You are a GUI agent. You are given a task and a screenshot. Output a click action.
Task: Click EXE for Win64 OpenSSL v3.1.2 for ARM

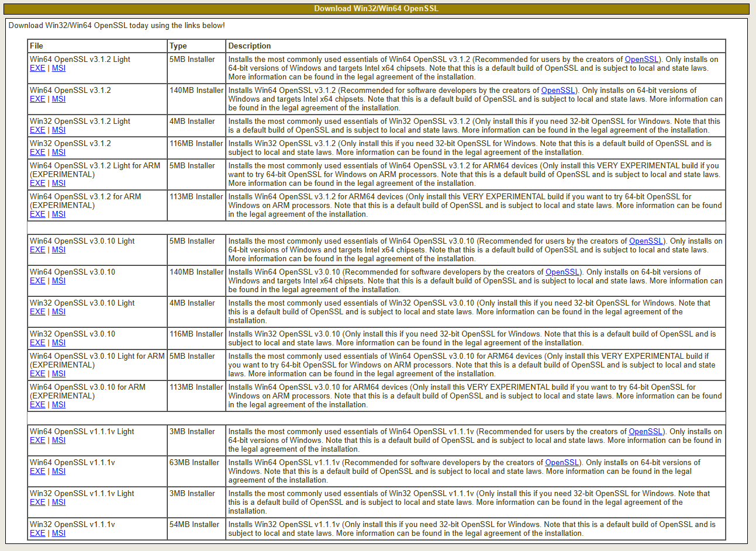click(x=37, y=214)
